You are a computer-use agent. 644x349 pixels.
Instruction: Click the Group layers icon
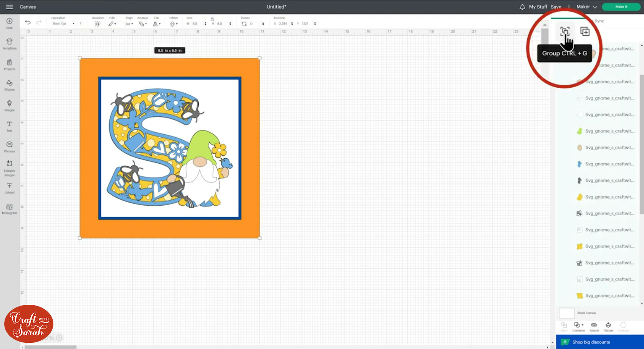tap(564, 32)
